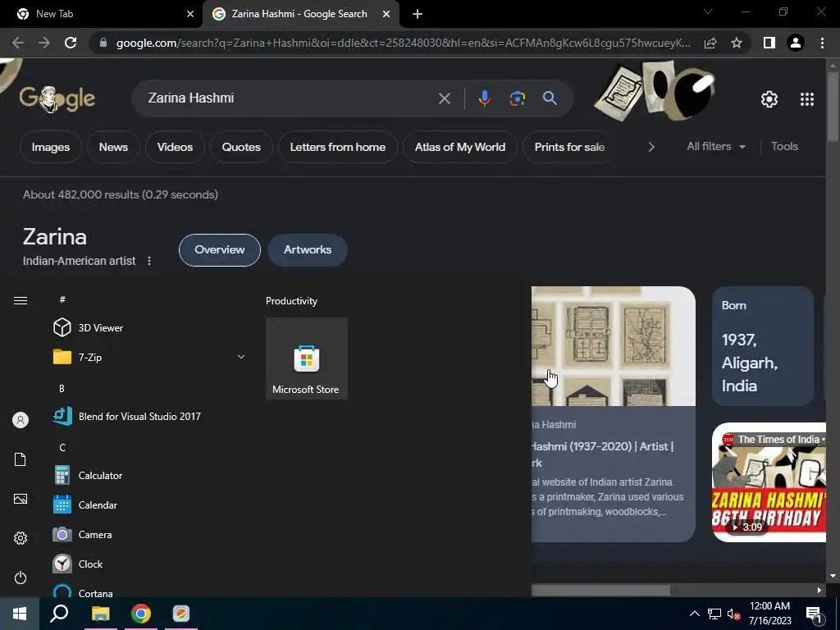
Task: Open Chrome profile menu
Action: [x=796, y=43]
